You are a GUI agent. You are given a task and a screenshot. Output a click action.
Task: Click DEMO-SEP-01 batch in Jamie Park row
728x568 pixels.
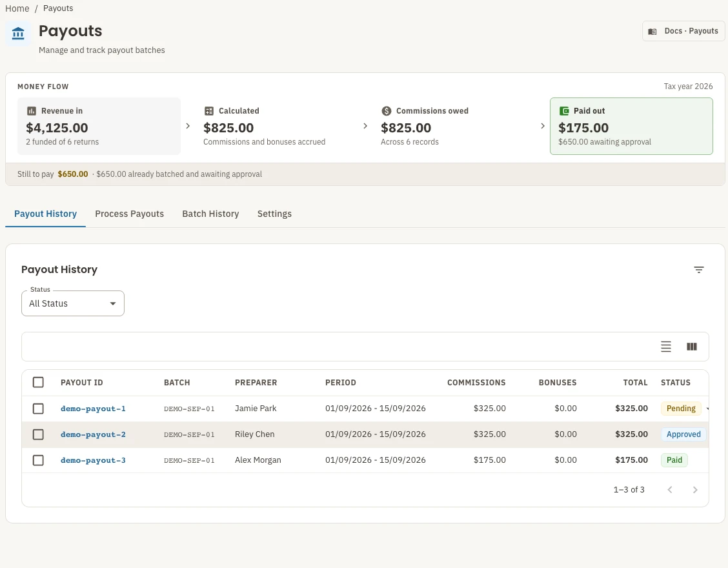point(189,409)
